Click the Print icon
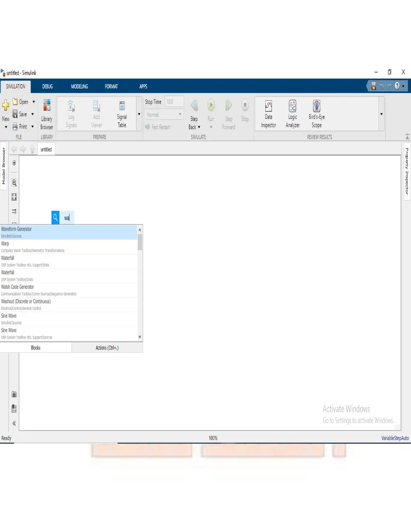 pos(15,126)
